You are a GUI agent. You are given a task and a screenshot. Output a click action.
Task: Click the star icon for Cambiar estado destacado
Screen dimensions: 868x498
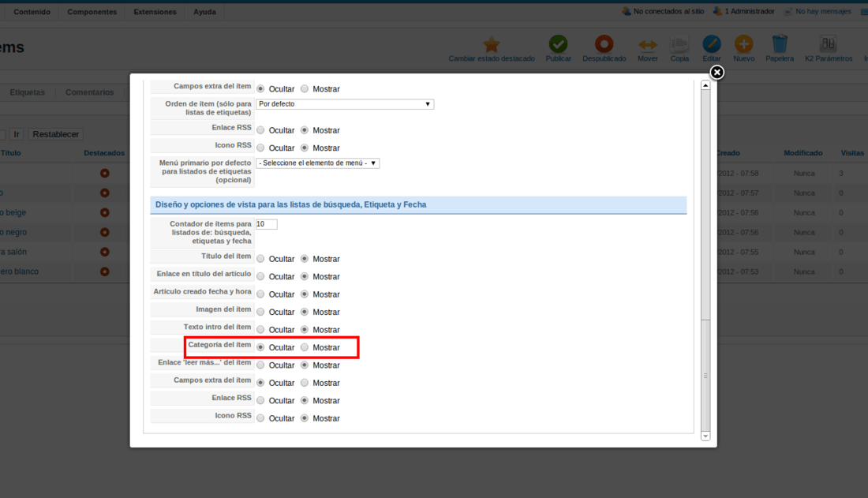click(491, 44)
